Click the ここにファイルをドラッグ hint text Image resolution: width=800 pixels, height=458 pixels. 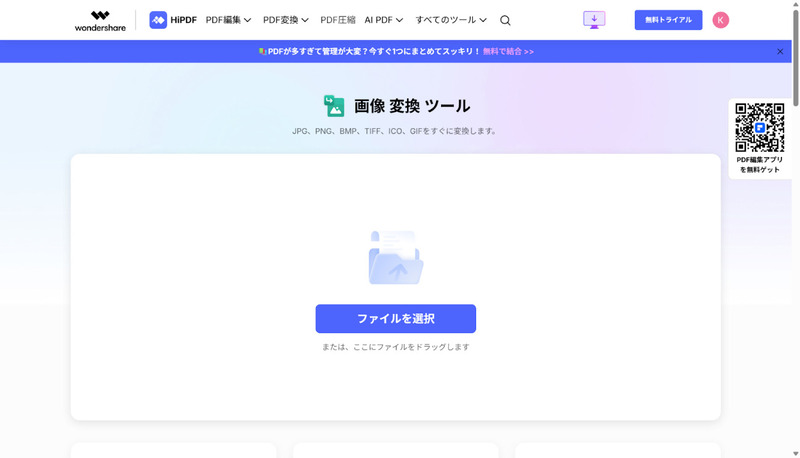(395, 347)
